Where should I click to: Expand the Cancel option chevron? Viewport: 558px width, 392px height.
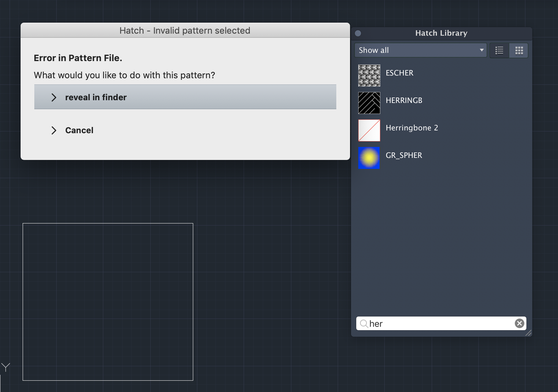click(x=54, y=130)
